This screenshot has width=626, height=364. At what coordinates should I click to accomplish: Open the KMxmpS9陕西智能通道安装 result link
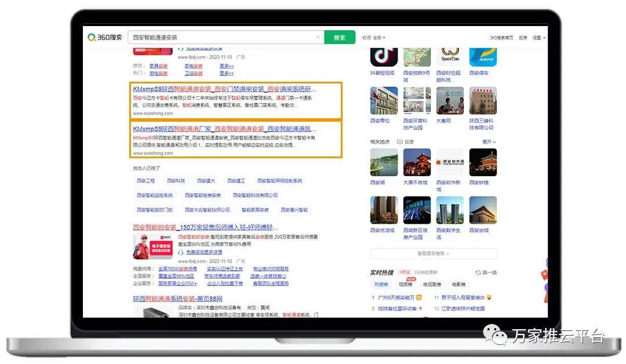(225, 89)
